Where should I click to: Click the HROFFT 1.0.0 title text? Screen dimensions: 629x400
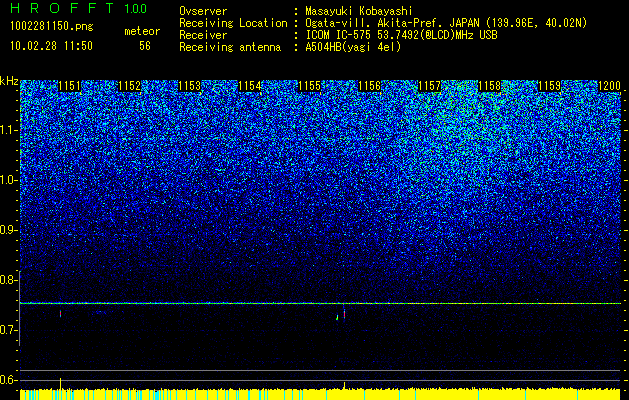(79, 8)
